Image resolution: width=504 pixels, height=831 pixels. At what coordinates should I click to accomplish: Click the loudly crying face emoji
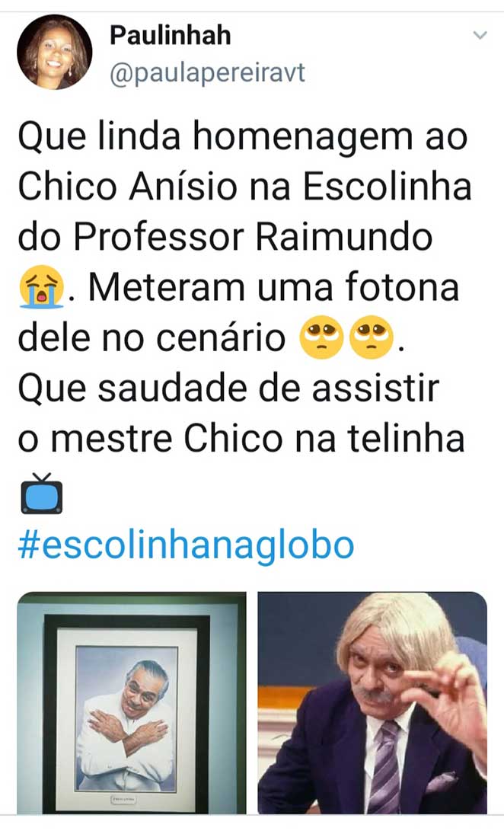point(41,286)
